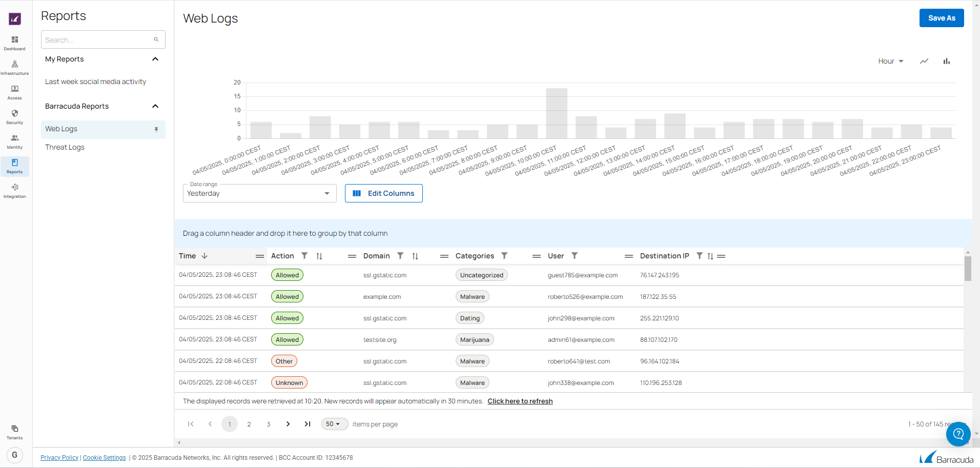The height and width of the screenshot is (468, 980).
Task: Toggle pin on Web Logs report
Action: [x=156, y=129]
